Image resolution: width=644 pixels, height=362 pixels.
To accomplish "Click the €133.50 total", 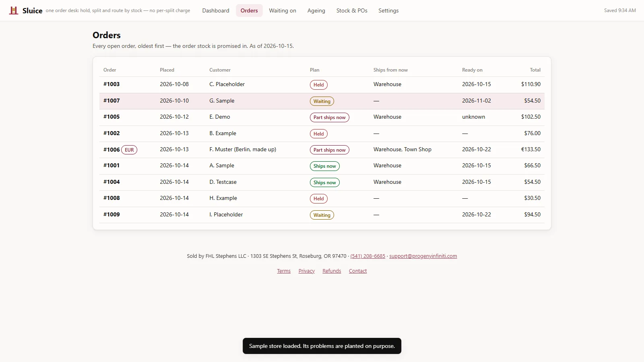I will pos(531,150).
